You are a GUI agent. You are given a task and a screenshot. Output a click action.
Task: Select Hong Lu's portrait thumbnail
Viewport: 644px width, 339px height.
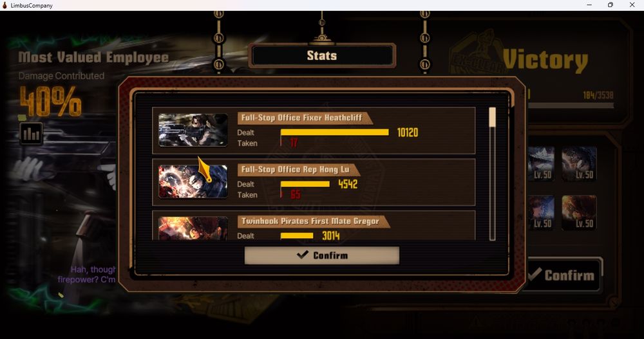[193, 182]
